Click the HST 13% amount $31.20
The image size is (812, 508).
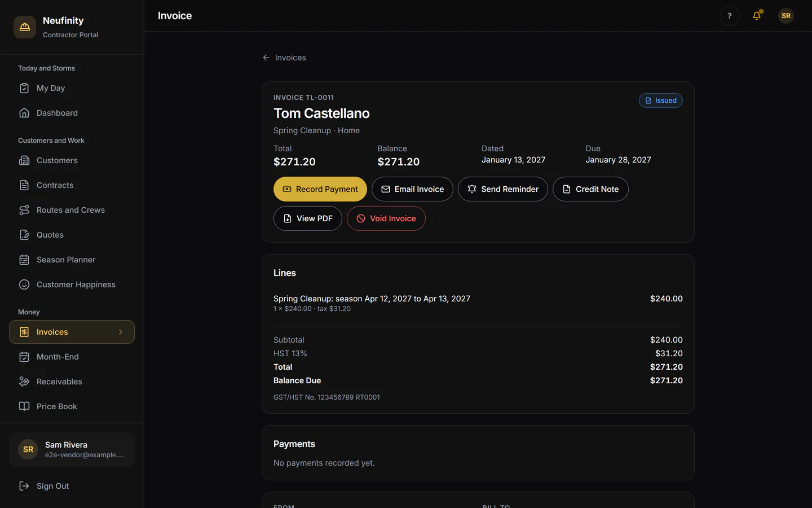pyautogui.click(x=669, y=353)
